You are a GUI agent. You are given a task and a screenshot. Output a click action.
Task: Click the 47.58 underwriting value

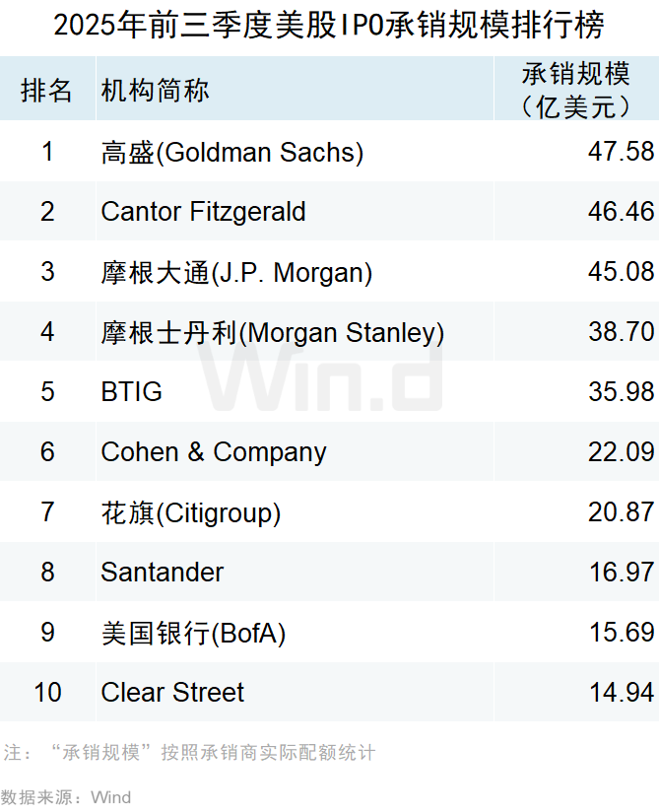tap(621, 152)
